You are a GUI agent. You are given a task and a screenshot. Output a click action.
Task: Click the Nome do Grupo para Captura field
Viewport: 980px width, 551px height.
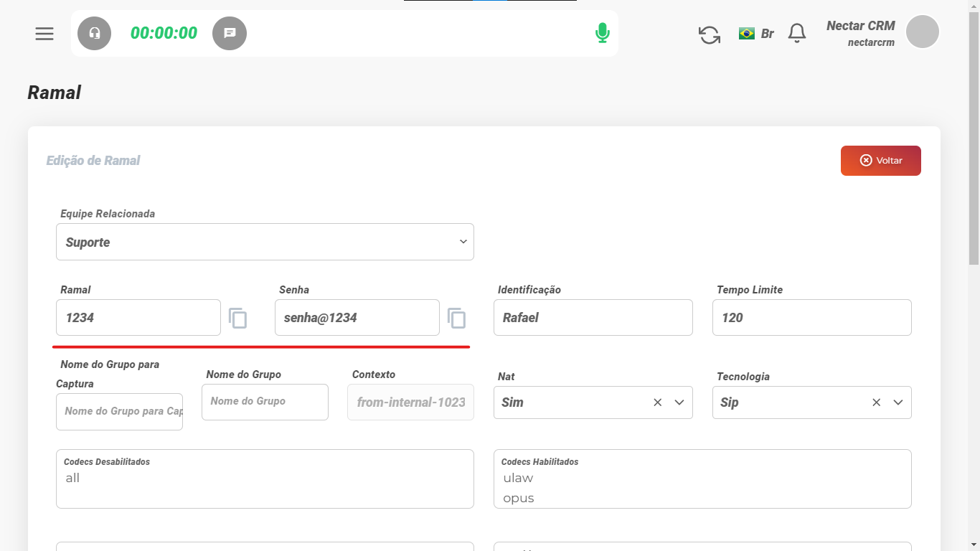point(119,412)
